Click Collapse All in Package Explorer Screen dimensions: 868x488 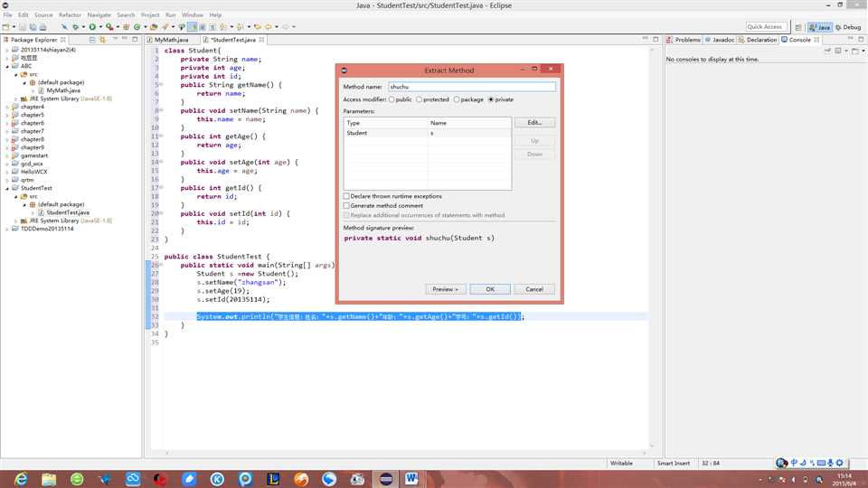[92, 40]
